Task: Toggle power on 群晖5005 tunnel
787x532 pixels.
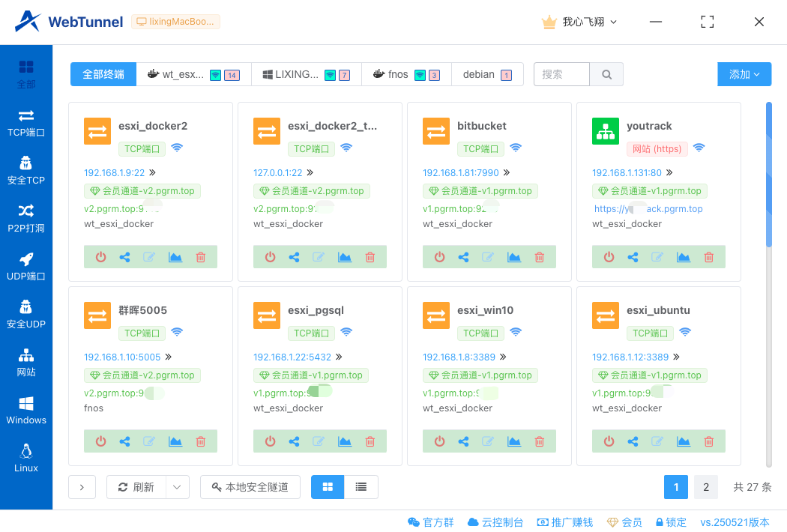Action: pos(101,441)
